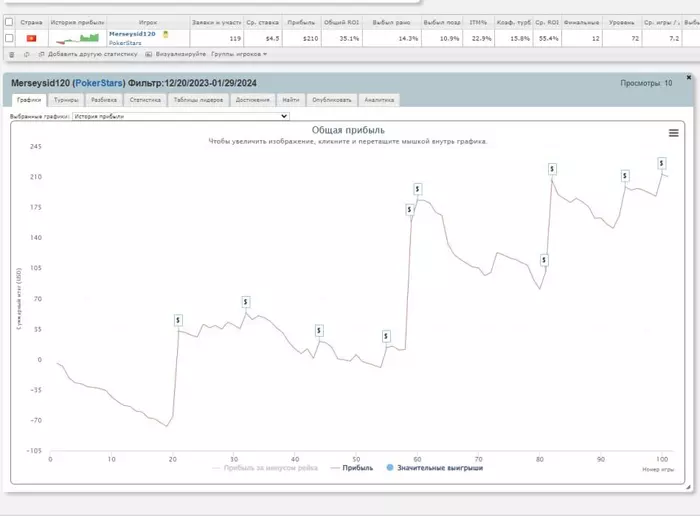
Task: Open the Найти tab
Action: (291, 100)
